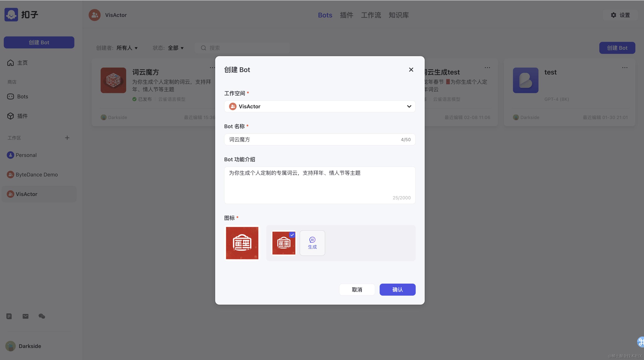Click the 确认 button

tap(397, 290)
